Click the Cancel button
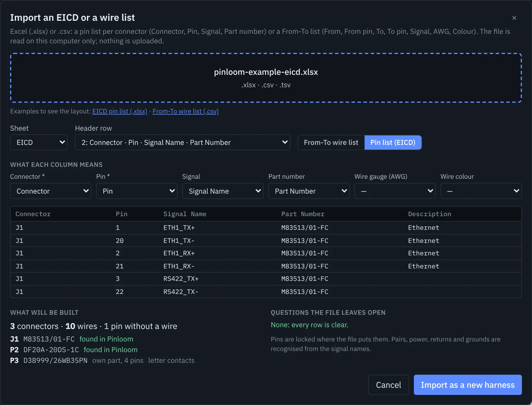Image resolution: width=532 pixels, height=405 pixels. coord(388,385)
